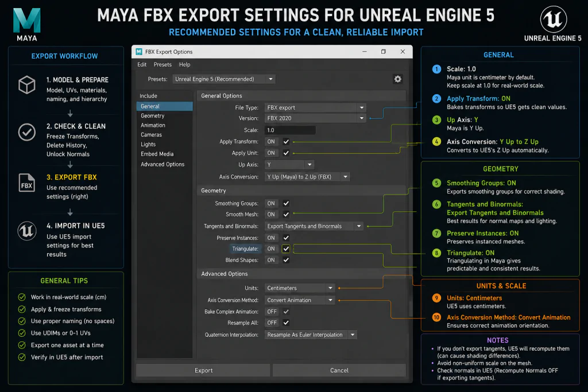This screenshot has height=392, width=588.
Task: Select Advanced Options in the Include list
Action: coord(165,164)
